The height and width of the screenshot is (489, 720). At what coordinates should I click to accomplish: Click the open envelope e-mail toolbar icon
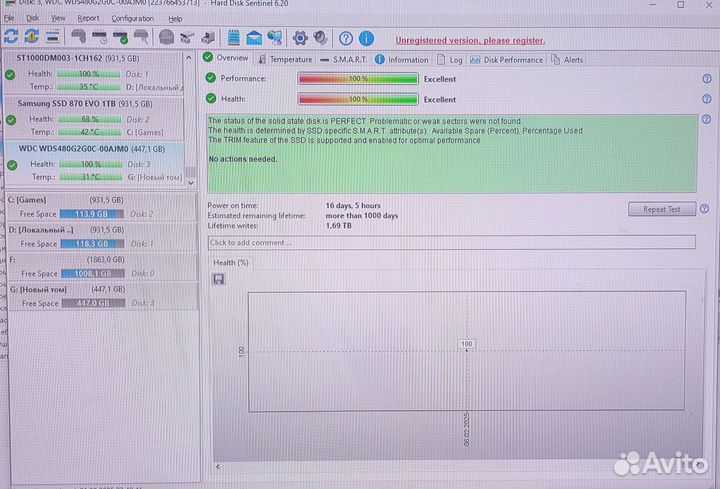click(x=254, y=38)
